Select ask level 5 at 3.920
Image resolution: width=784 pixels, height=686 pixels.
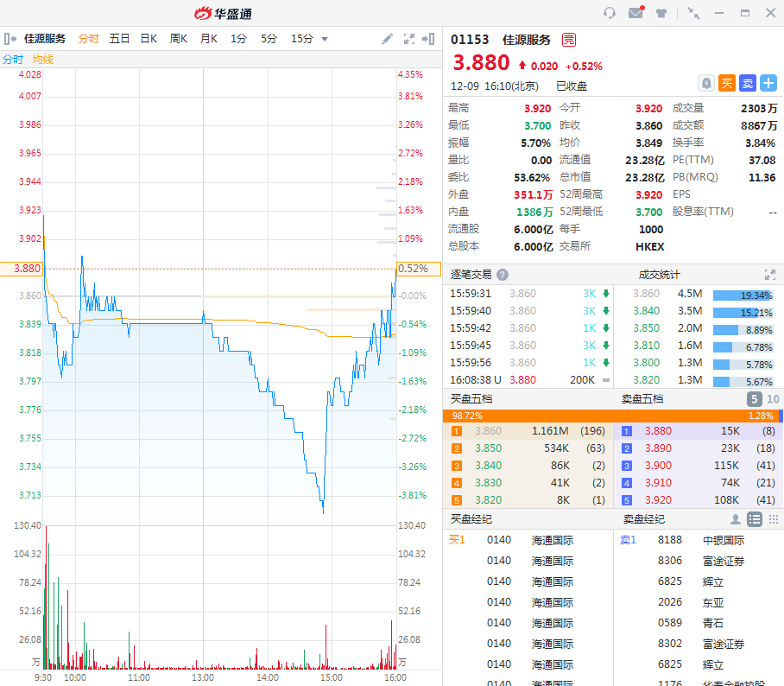[x=698, y=500]
